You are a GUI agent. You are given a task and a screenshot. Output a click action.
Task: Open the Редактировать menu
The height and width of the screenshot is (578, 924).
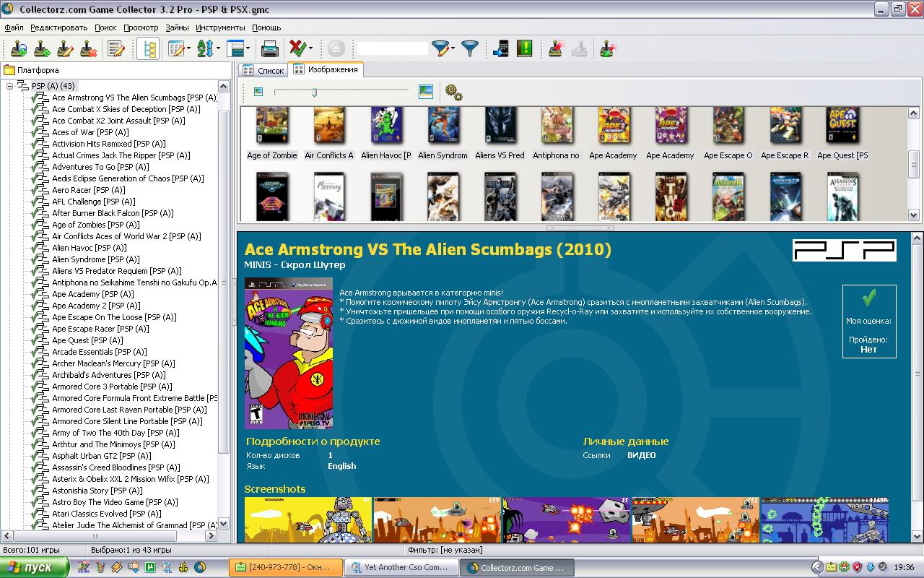(x=59, y=27)
